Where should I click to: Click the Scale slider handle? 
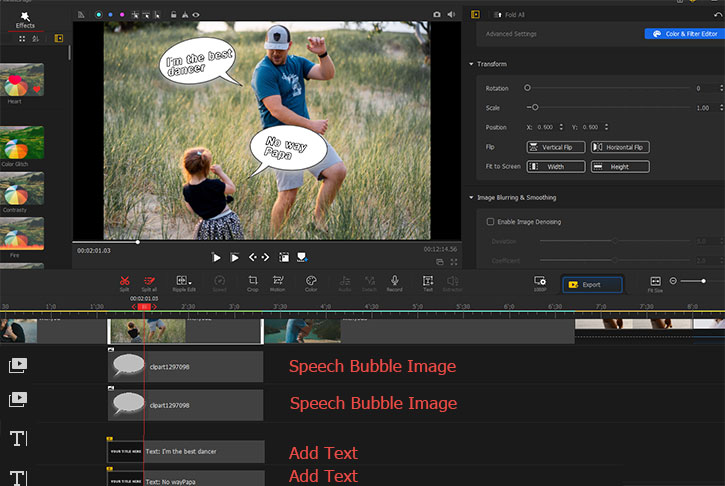pos(535,107)
